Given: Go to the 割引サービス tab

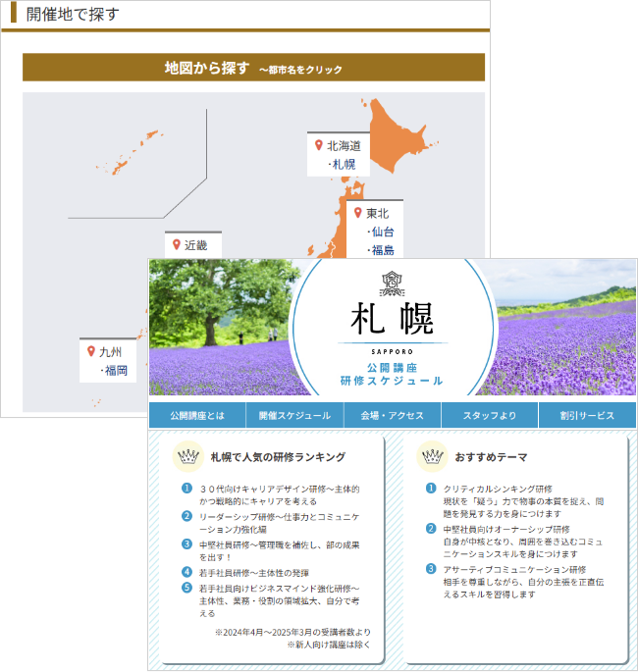Looking at the screenshot, I should (587, 415).
